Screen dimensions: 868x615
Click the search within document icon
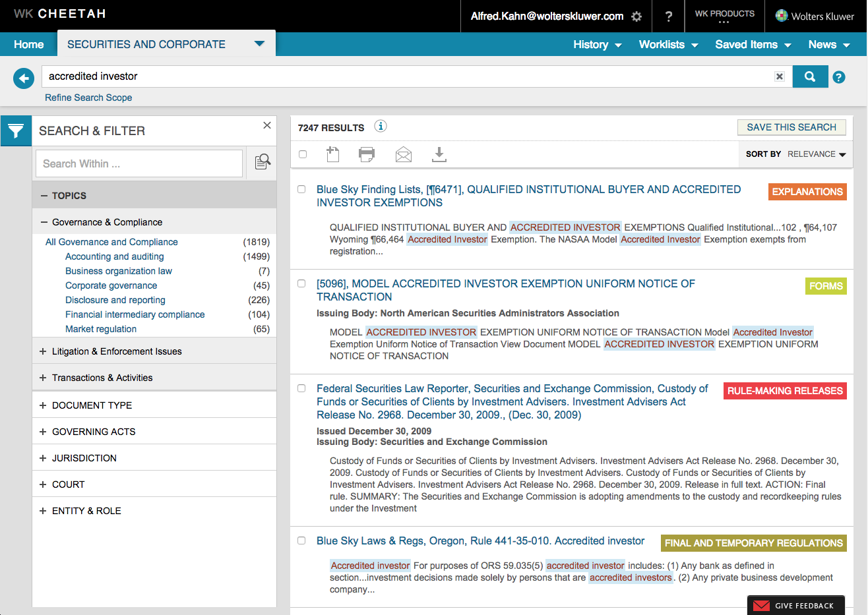point(263,162)
